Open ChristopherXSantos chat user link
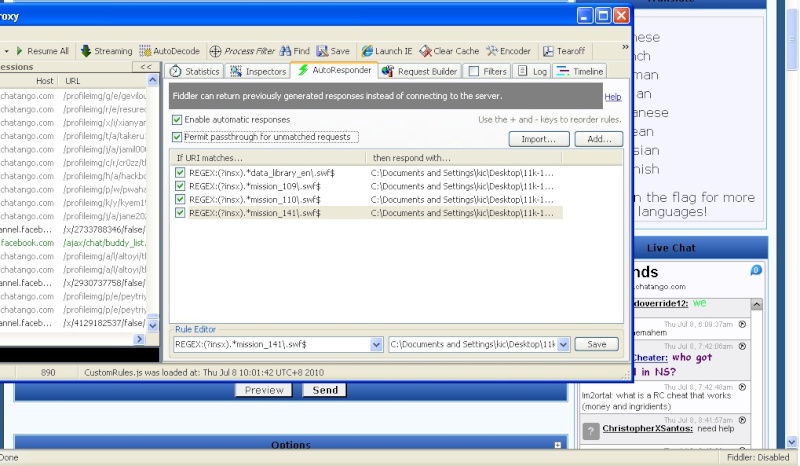 click(x=647, y=428)
